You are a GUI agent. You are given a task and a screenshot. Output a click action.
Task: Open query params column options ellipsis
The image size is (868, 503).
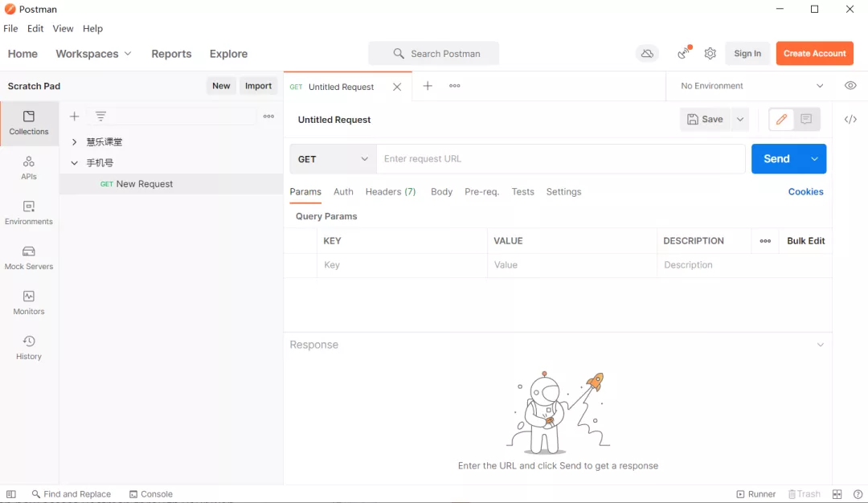click(765, 241)
